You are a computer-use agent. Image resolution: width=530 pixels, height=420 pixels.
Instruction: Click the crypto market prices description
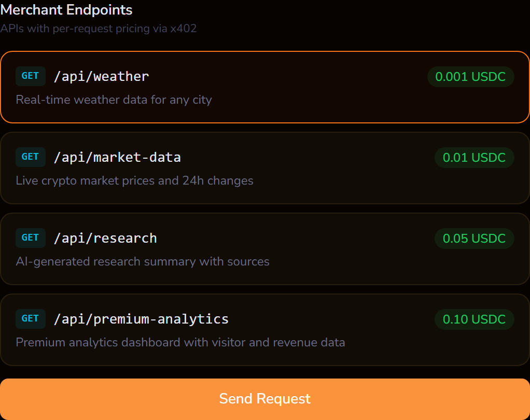pyautogui.click(x=134, y=180)
